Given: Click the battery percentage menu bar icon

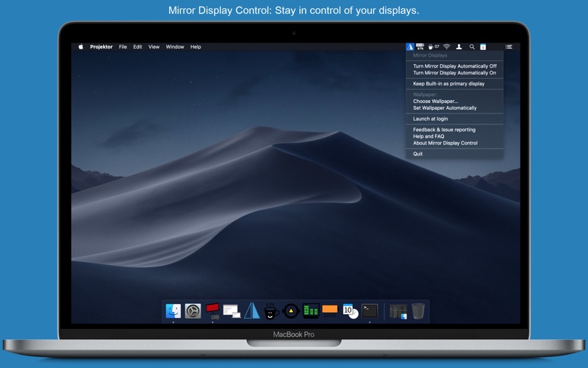Looking at the screenshot, I should (x=420, y=47).
